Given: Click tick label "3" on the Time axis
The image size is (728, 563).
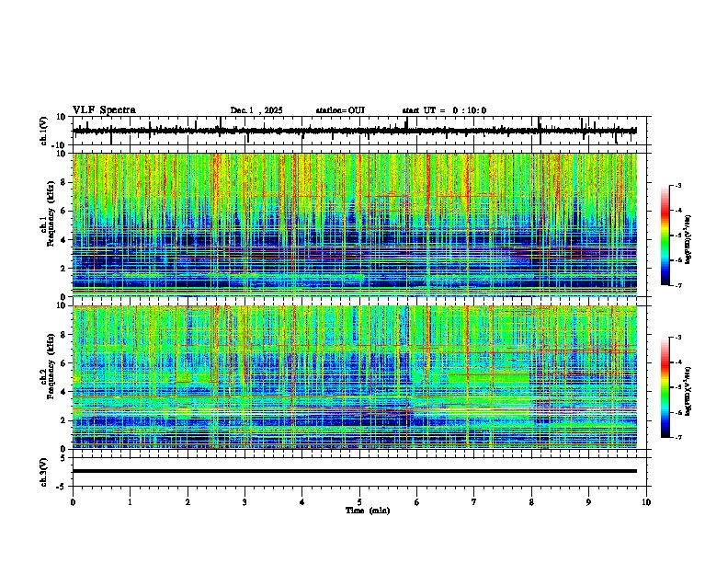Looking at the screenshot, I should point(245,502).
